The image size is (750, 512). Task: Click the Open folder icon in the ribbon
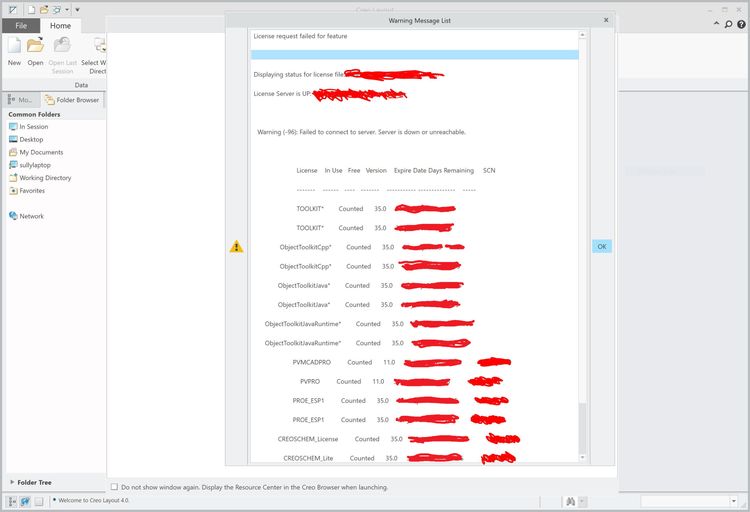point(35,46)
